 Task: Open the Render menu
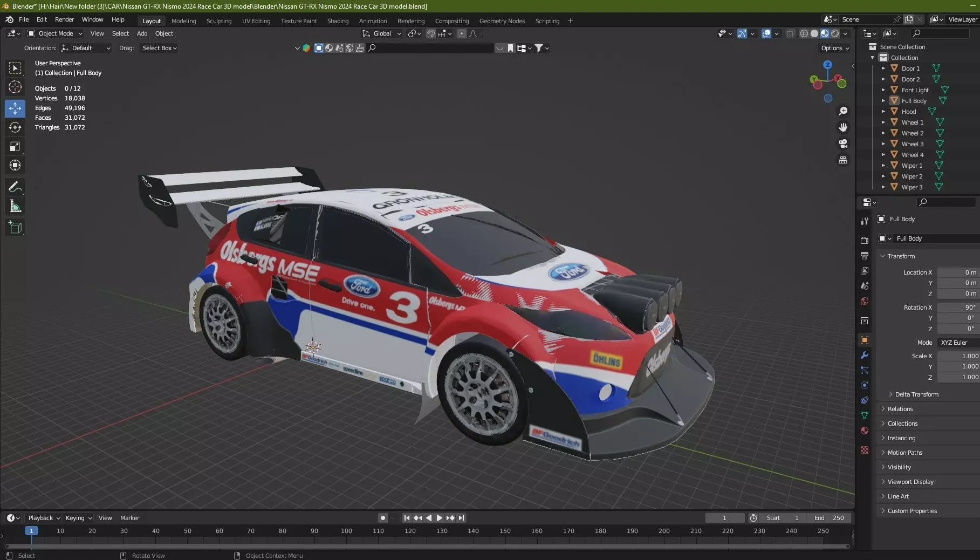coord(64,19)
